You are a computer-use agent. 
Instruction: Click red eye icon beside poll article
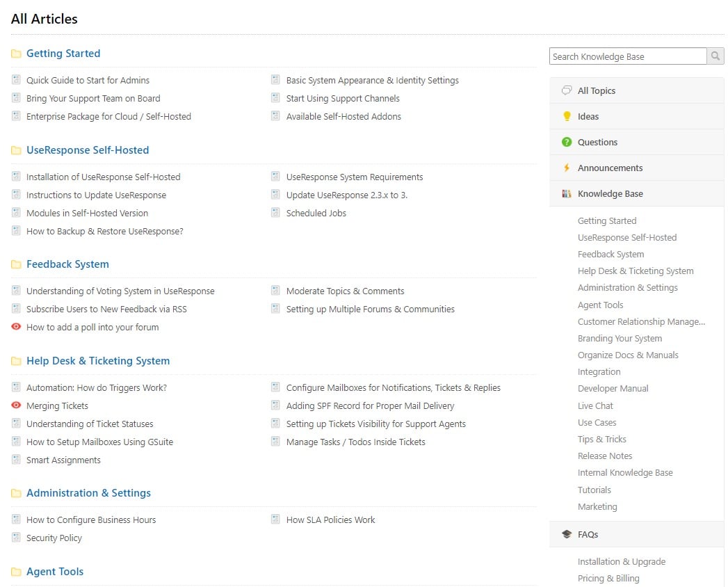(16, 327)
